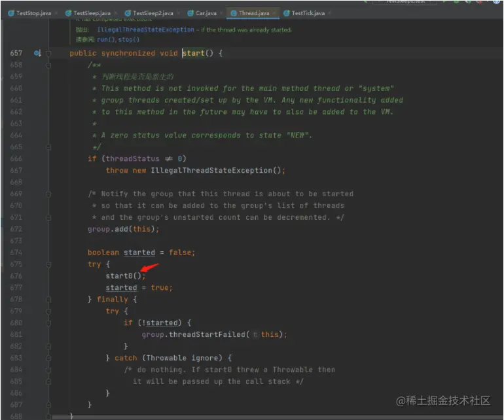This screenshot has width=504, height=420.
Task: Collapse the Notify comment fold at line 669
Action: (48, 194)
